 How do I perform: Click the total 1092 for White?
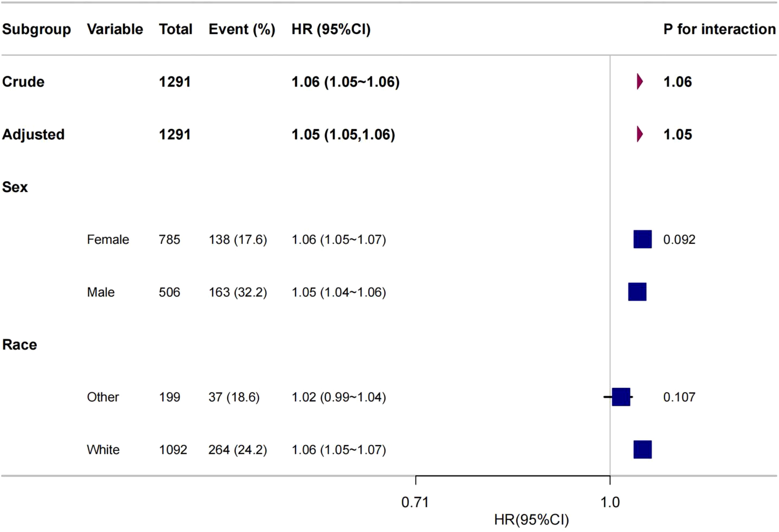click(173, 449)
